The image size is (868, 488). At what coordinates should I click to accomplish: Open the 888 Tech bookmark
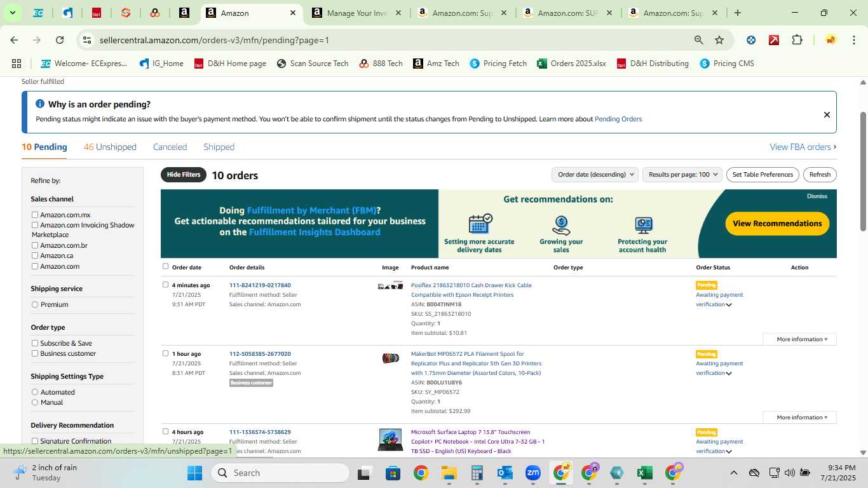(x=381, y=64)
